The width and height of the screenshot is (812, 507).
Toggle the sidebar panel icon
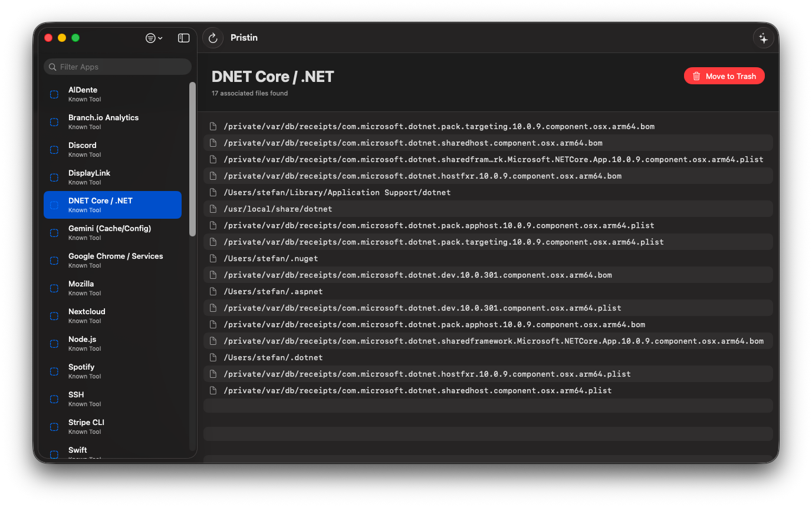click(x=184, y=38)
